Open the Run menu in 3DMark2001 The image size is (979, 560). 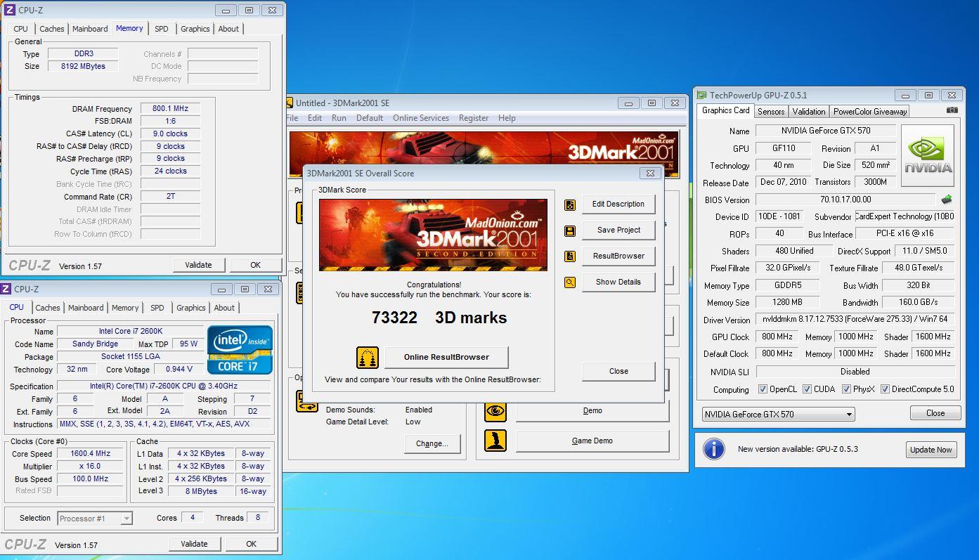(x=339, y=118)
